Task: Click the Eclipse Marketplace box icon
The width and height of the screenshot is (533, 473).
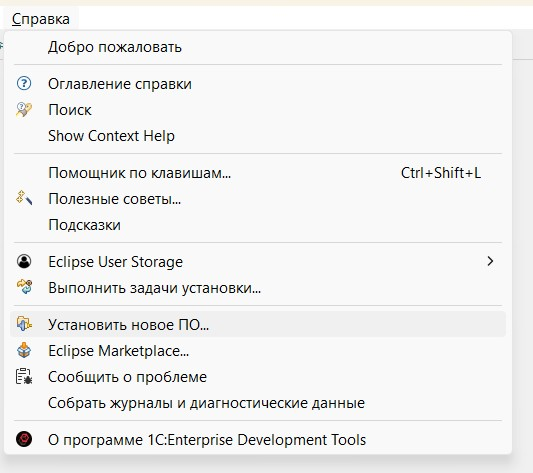Action: tap(24, 350)
